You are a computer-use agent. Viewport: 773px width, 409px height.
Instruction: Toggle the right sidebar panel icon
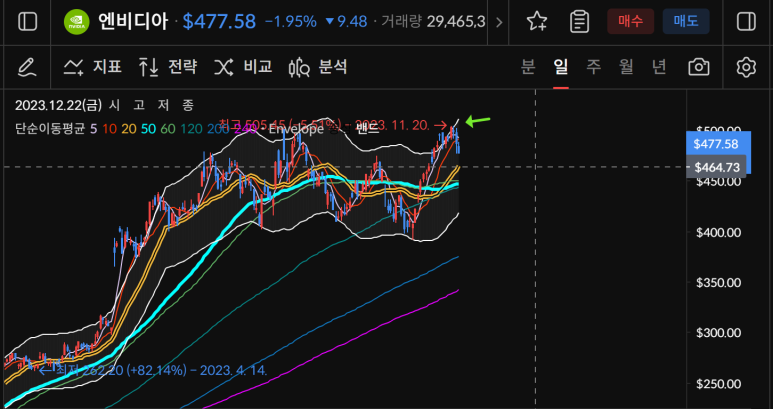click(746, 22)
